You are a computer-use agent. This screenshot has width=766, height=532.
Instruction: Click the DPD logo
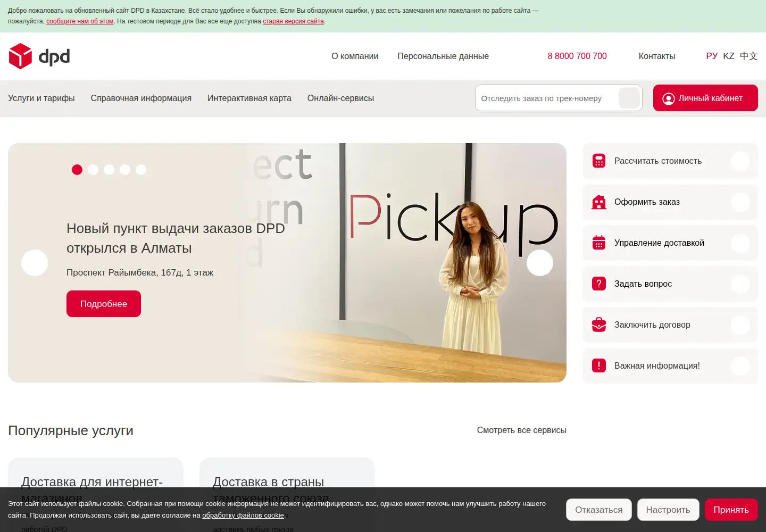pyautogui.click(x=39, y=56)
